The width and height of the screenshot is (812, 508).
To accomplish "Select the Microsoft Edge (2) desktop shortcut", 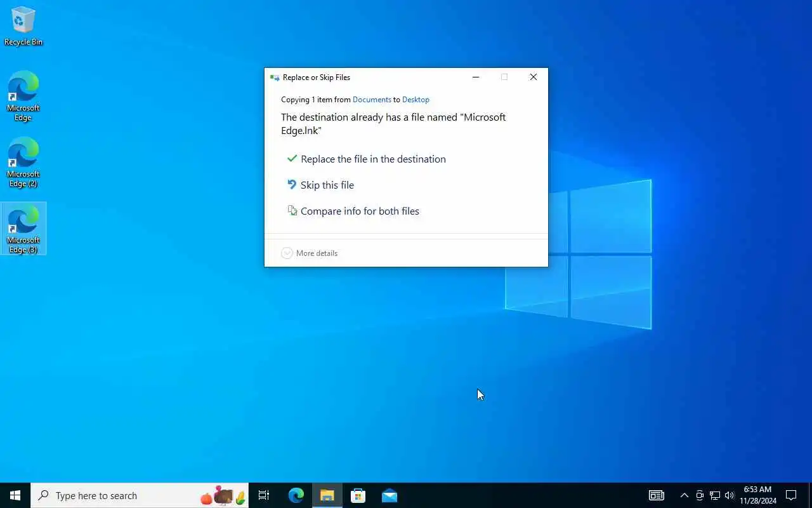I will (23, 163).
